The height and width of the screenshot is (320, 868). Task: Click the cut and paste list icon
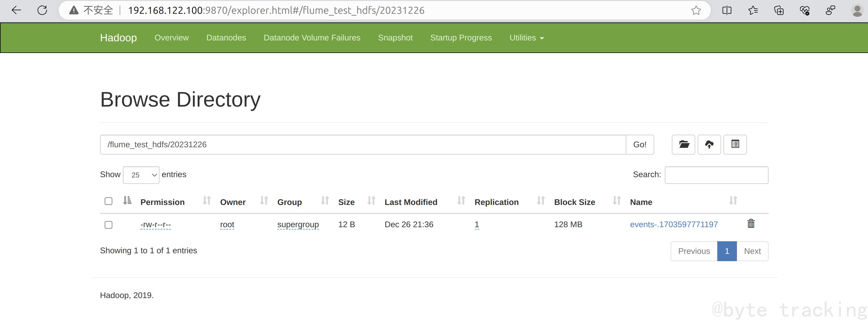pos(735,145)
